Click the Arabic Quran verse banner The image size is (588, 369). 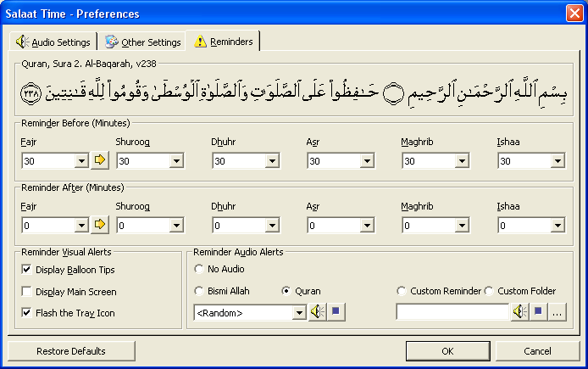tap(294, 92)
